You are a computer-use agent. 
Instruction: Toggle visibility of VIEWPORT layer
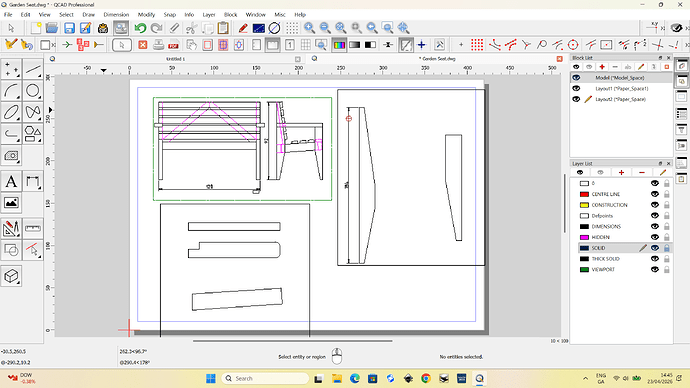coord(655,270)
